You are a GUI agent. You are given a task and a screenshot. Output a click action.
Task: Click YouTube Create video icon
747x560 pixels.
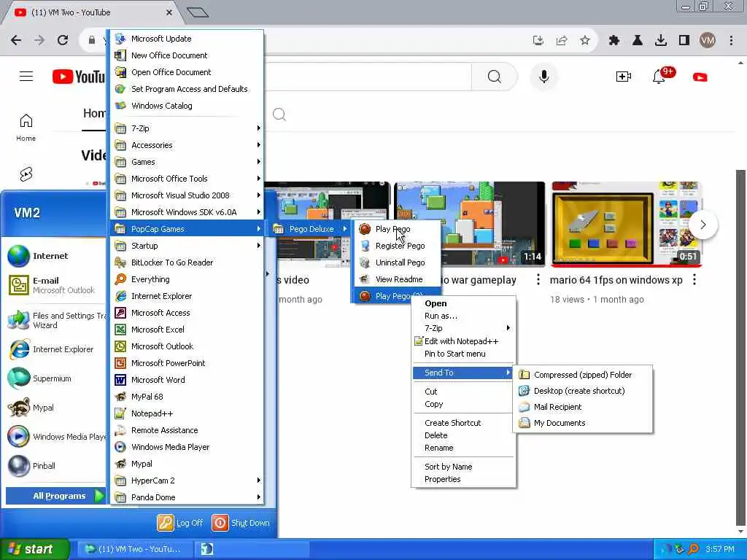[x=623, y=77]
